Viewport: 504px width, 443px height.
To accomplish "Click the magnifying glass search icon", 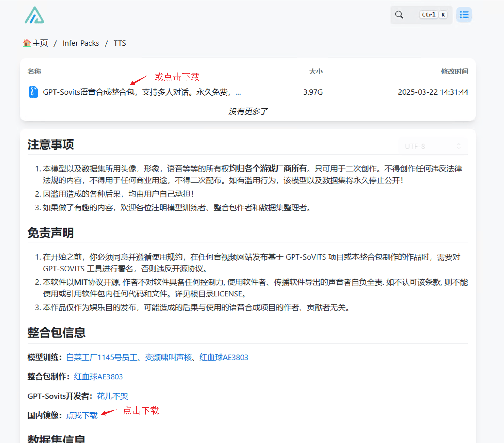I will [399, 15].
